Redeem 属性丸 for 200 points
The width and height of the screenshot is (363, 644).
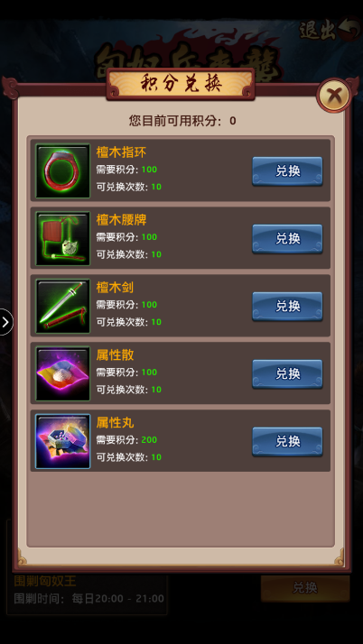point(287,442)
